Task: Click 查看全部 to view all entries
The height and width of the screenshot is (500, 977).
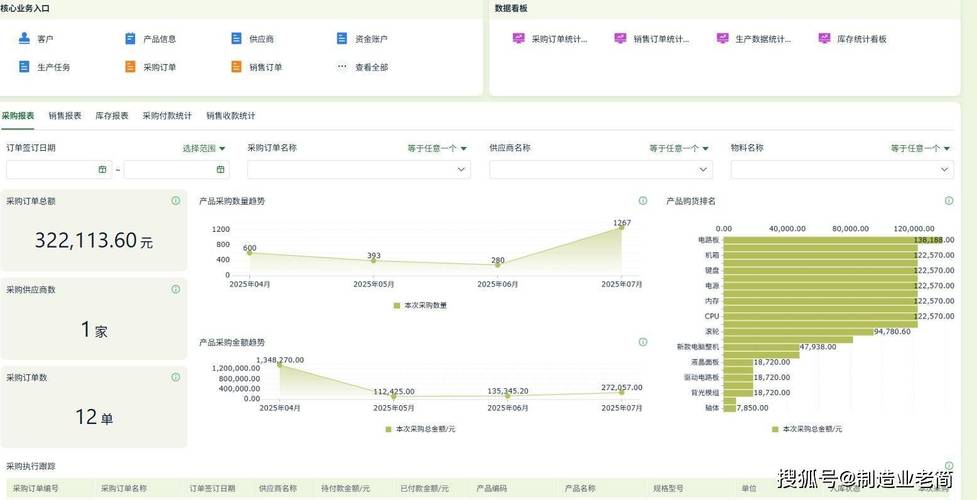Action: pos(372,67)
